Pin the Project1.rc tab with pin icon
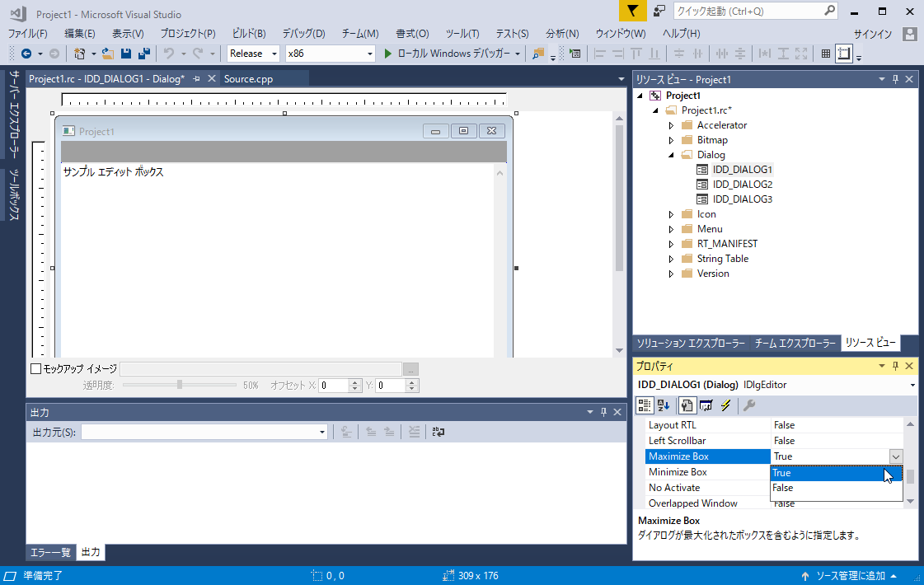 pyautogui.click(x=196, y=79)
